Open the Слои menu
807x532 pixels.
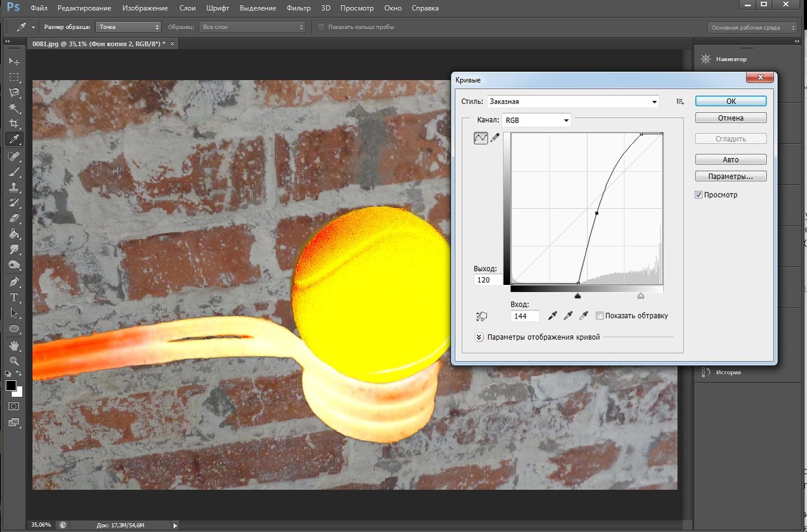click(187, 8)
